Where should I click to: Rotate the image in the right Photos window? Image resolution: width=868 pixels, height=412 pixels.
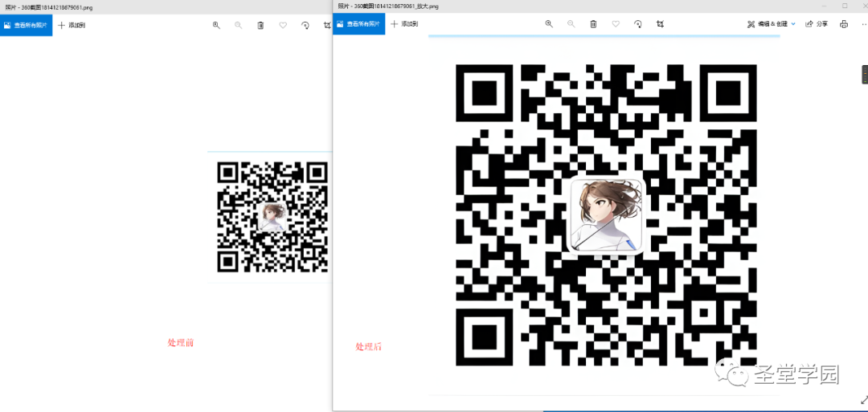click(637, 24)
